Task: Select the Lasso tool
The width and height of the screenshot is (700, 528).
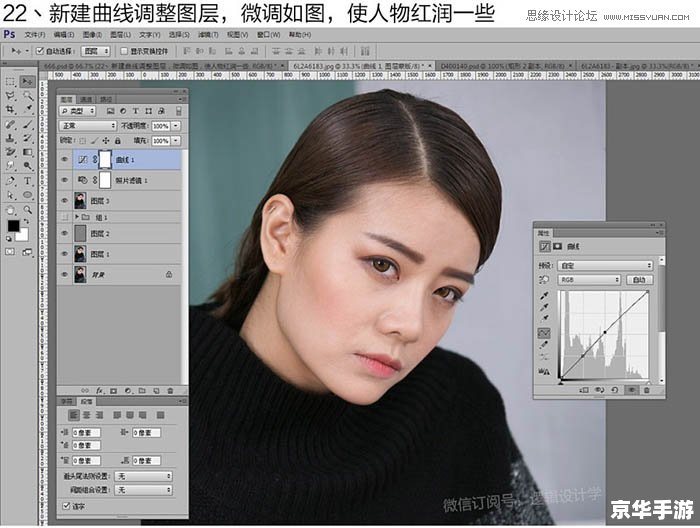Action: click(x=11, y=96)
